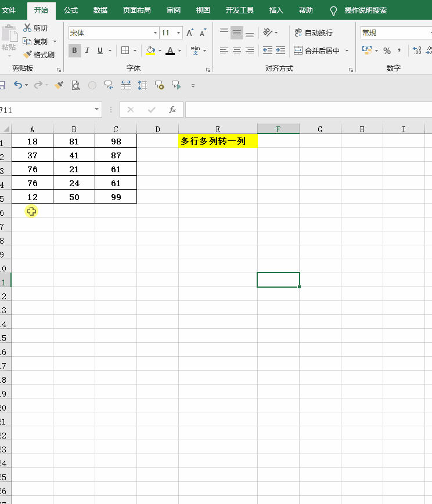Apply cell borders icon
Image resolution: width=432 pixels, height=504 pixels.
125,50
